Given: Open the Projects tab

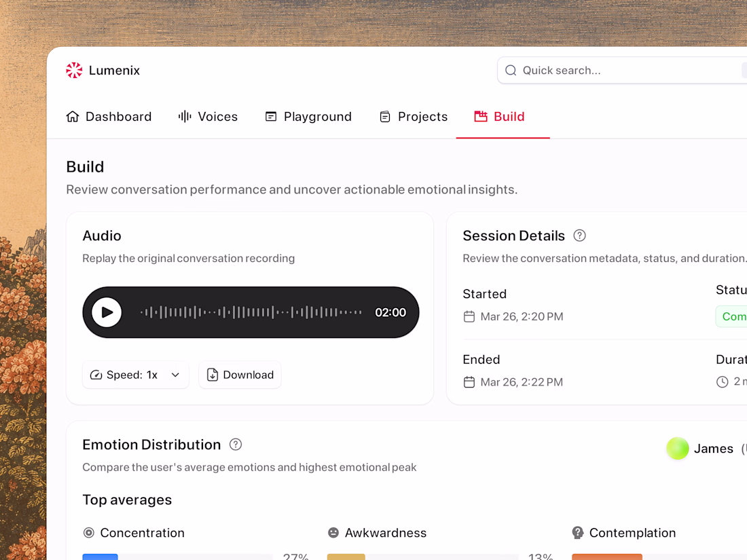Looking at the screenshot, I should 414,117.
